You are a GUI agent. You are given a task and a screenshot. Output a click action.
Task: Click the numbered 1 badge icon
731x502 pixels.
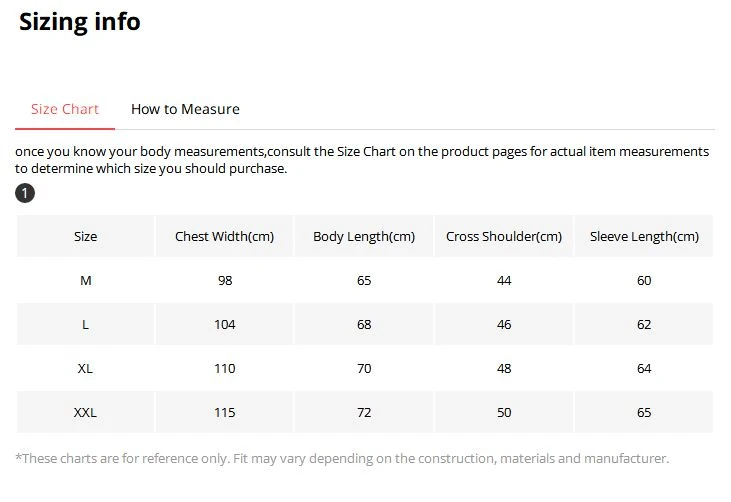click(x=25, y=193)
